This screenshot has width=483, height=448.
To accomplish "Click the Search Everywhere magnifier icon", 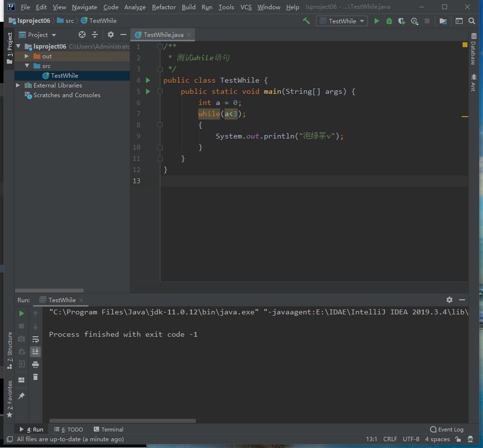I will pyautogui.click(x=472, y=21).
